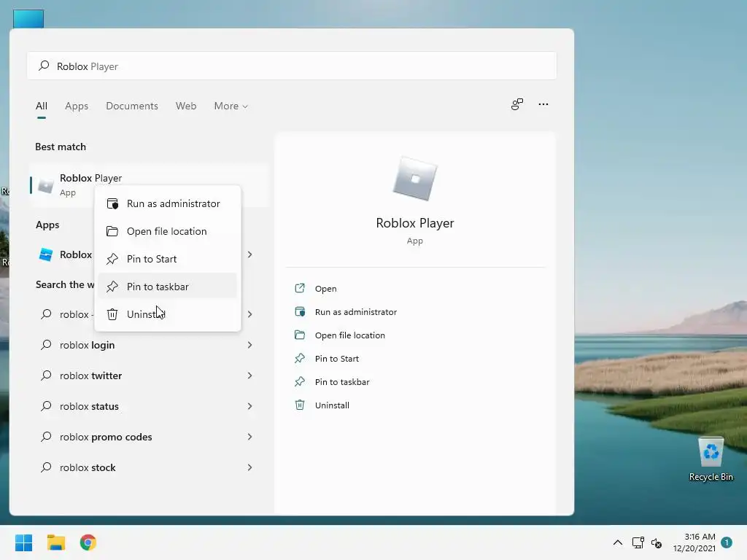
Task: Click the trash icon in preview pane
Action: point(300,405)
